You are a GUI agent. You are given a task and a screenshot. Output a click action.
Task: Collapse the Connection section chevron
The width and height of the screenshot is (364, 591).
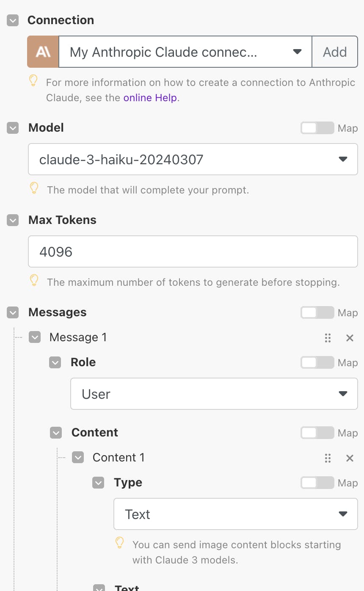pyautogui.click(x=13, y=20)
